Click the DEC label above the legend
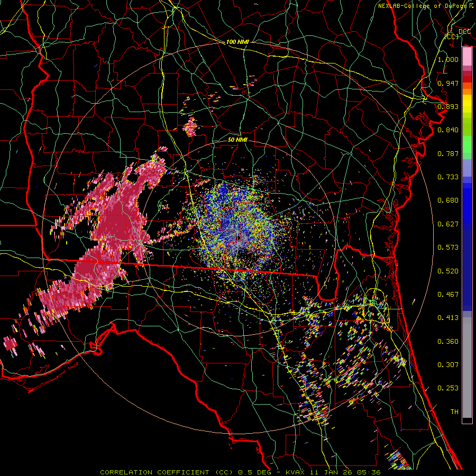Screen dimensions: 476x476 click(464, 32)
